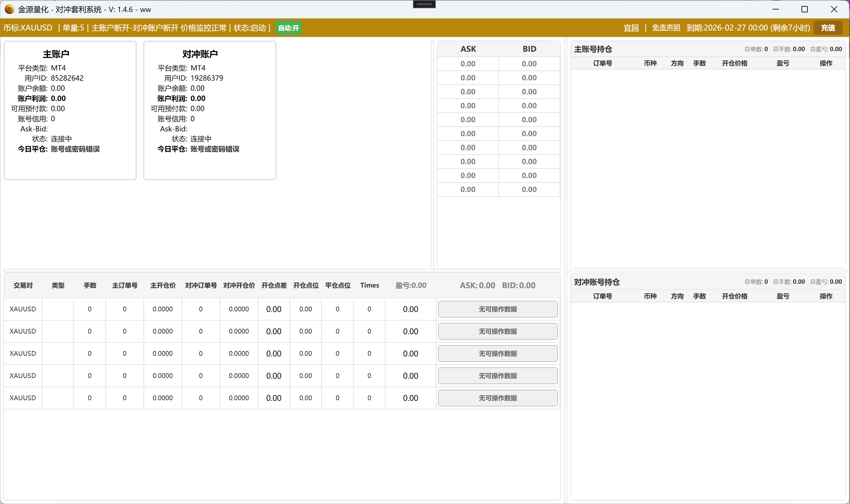
Task: Toggle the green 自动:开 auto switch
Action: [x=288, y=28]
